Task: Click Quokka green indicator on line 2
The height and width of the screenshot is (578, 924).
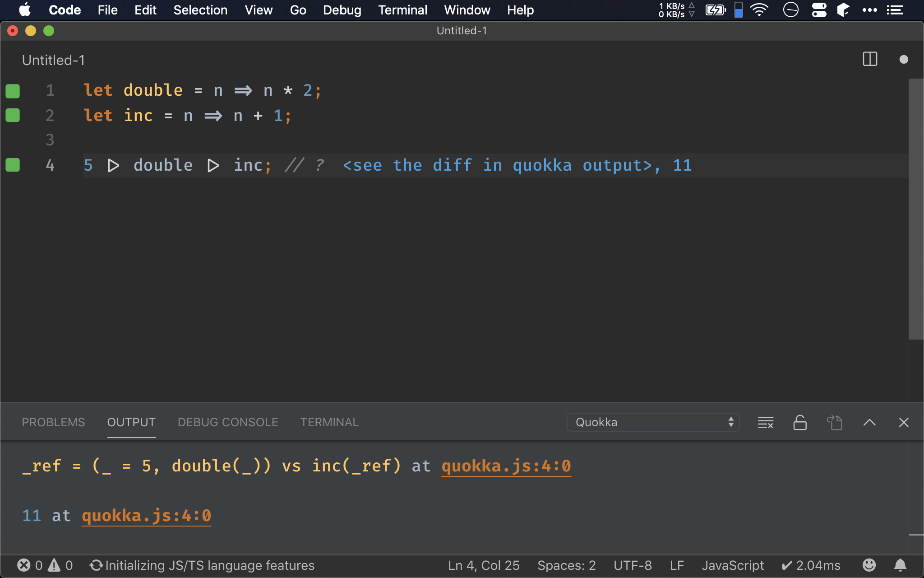Action: [x=13, y=116]
